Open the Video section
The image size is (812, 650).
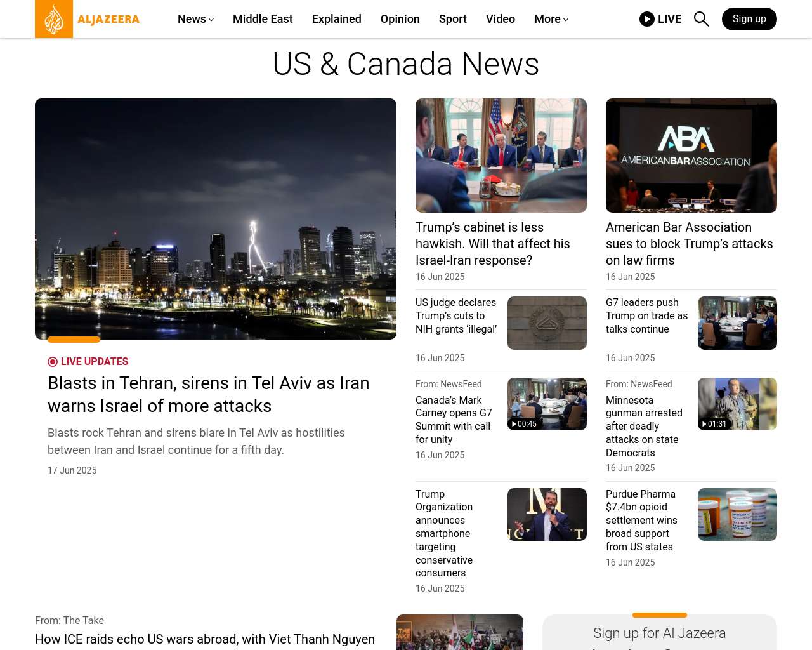[x=501, y=19]
